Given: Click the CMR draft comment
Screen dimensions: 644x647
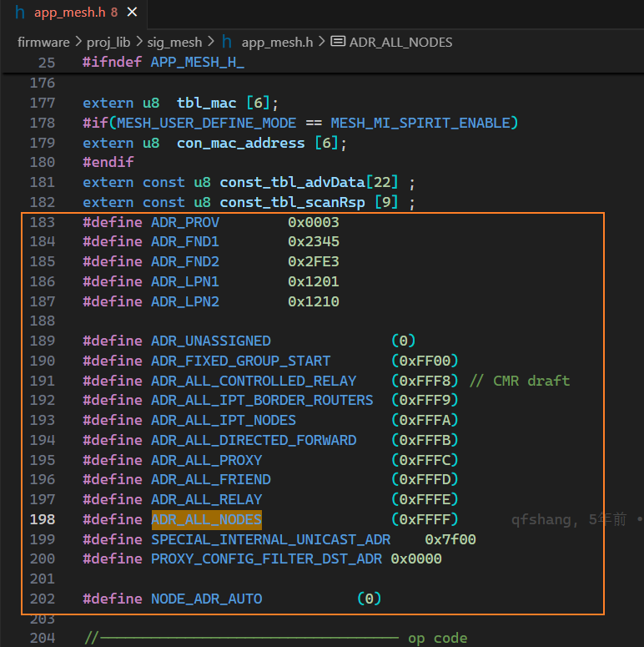Looking at the screenshot, I should coord(520,381).
